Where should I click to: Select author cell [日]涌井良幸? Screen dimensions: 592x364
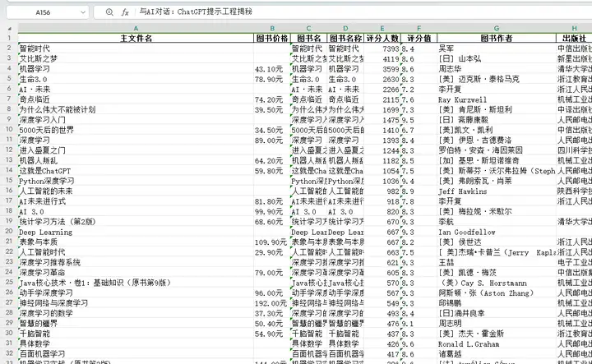[x=497, y=313]
